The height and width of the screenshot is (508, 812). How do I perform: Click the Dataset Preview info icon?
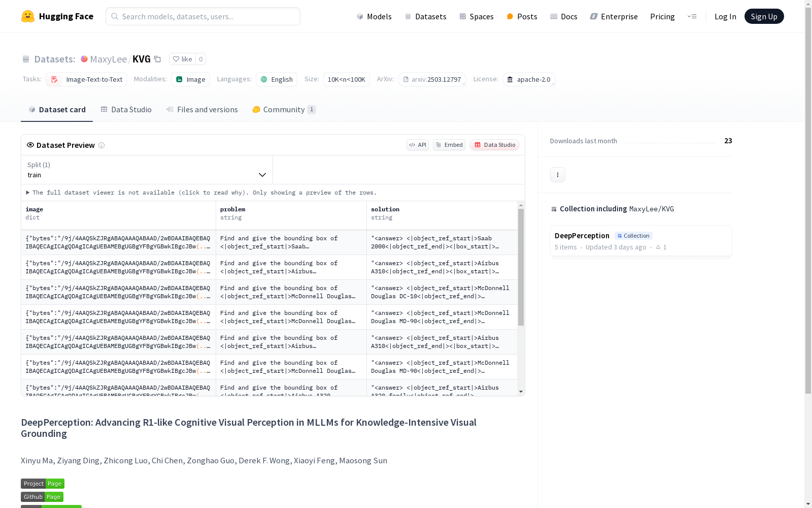[101, 145]
